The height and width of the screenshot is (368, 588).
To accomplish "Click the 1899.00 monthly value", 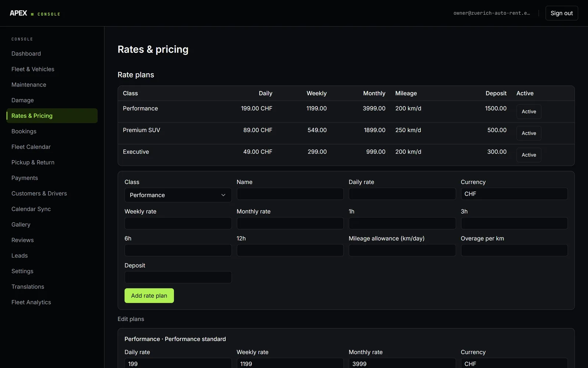I will click(374, 130).
